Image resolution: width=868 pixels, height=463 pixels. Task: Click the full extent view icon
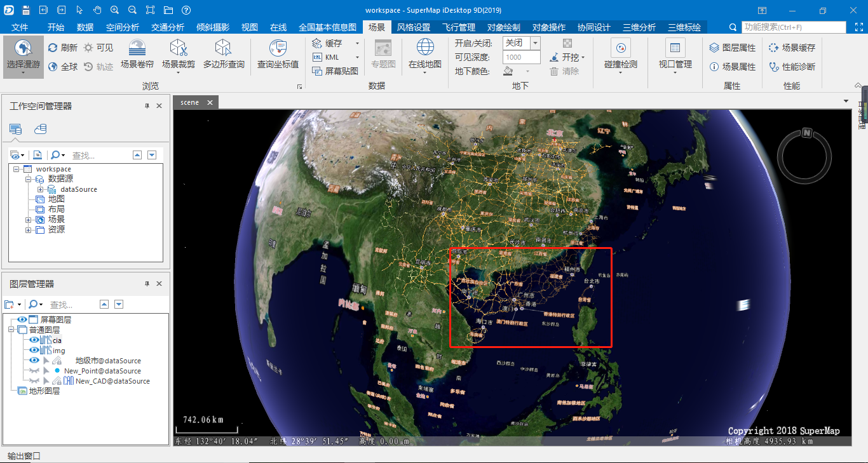(x=150, y=10)
